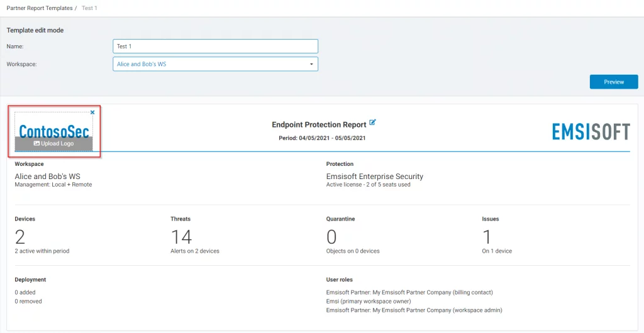
Task: Click the edit pencil icon beside the report title
Action: [x=373, y=123]
